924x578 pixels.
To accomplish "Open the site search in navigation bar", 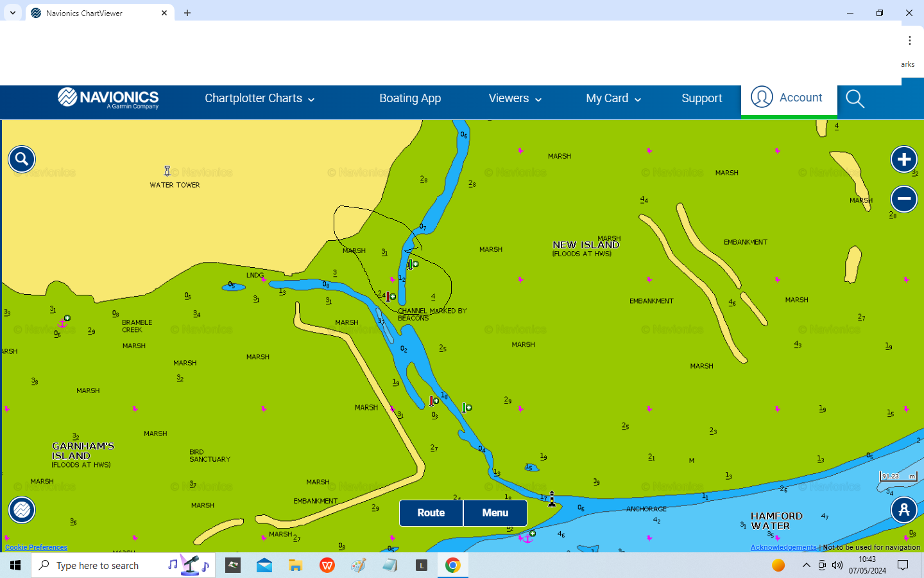I will [855, 99].
